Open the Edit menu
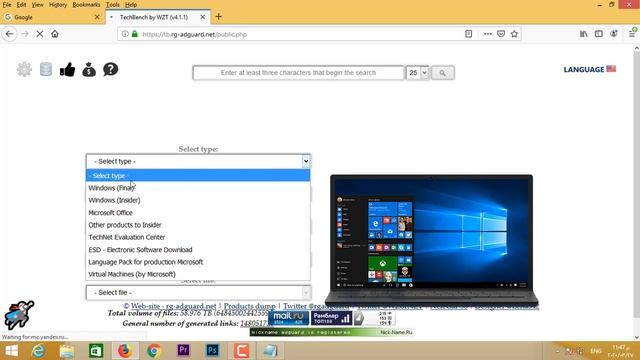 click(21, 5)
